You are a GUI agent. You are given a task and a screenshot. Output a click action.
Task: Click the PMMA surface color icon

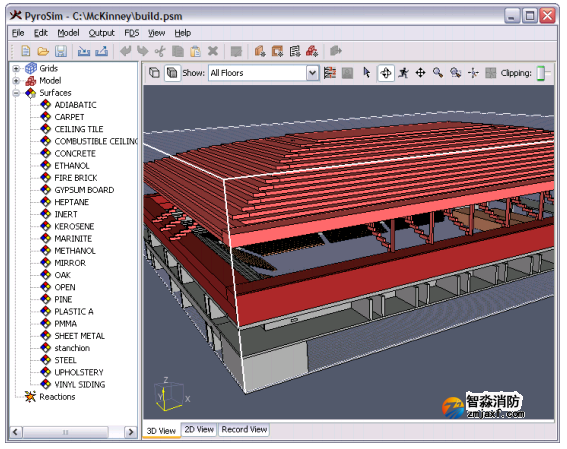point(46,323)
